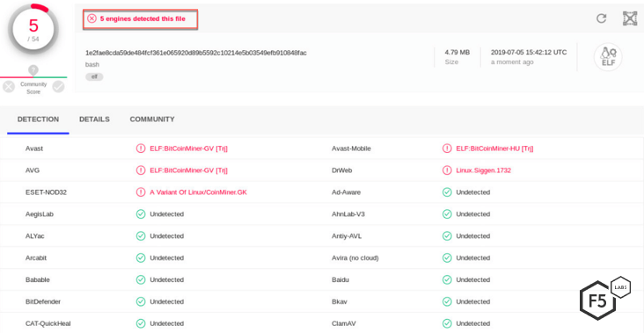
Task: Click the CAT-QuickHeal undetected check icon
Action: [x=141, y=323]
